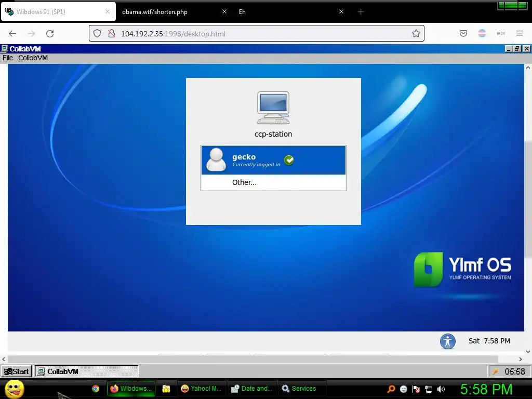Click the key icon in inner tray

[496, 372]
